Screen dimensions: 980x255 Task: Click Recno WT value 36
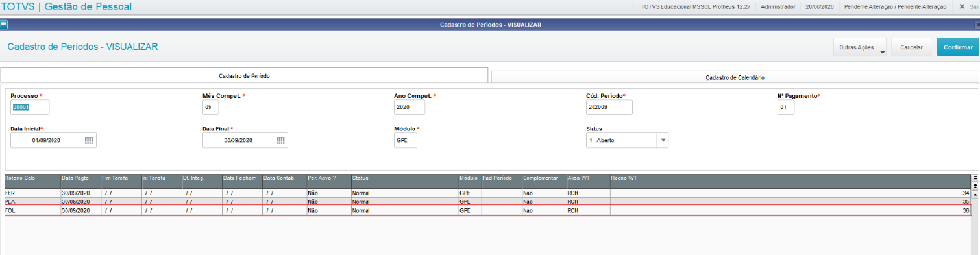point(966,210)
